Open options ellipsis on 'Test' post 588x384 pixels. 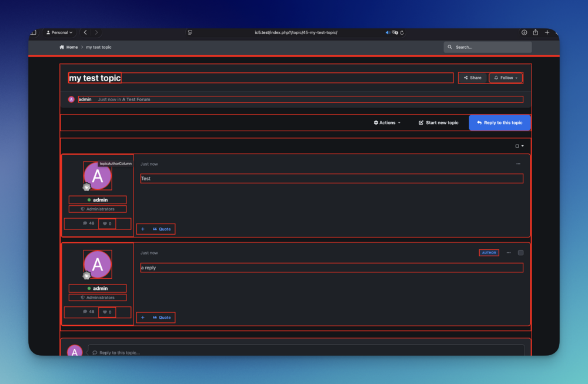[x=518, y=164]
